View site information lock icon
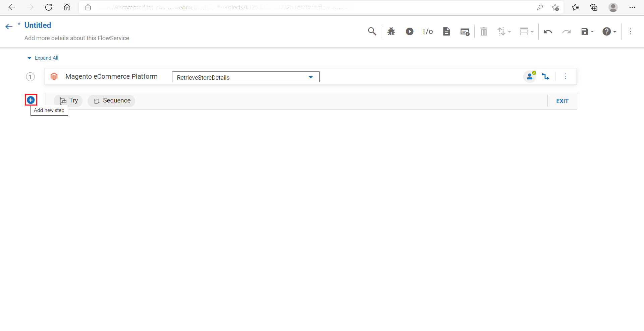Screen dimensions: 644x331 pyautogui.click(x=88, y=7)
